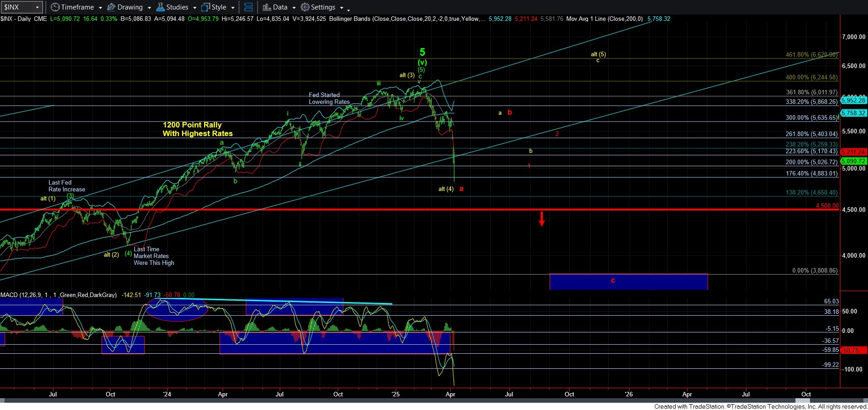868x410 pixels.
Task: Open the Timeframe menu label
Action: [77, 7]
